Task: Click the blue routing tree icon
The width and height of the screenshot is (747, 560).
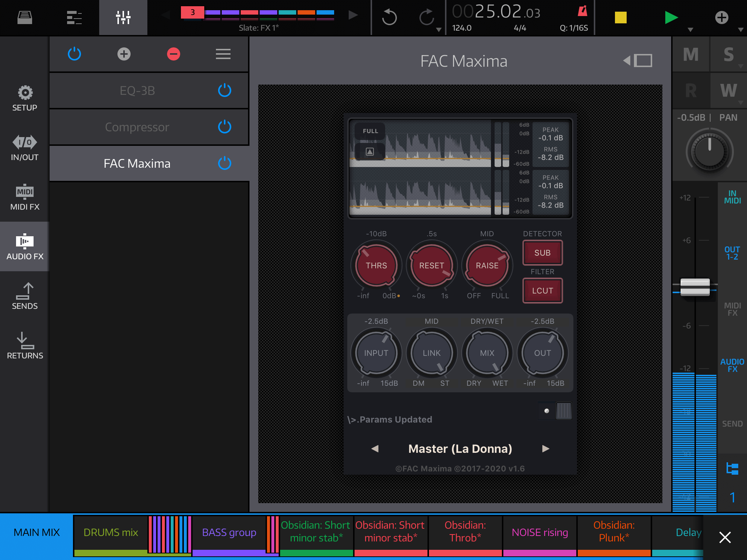Action: pyautogui.click(x=732, y=468)
